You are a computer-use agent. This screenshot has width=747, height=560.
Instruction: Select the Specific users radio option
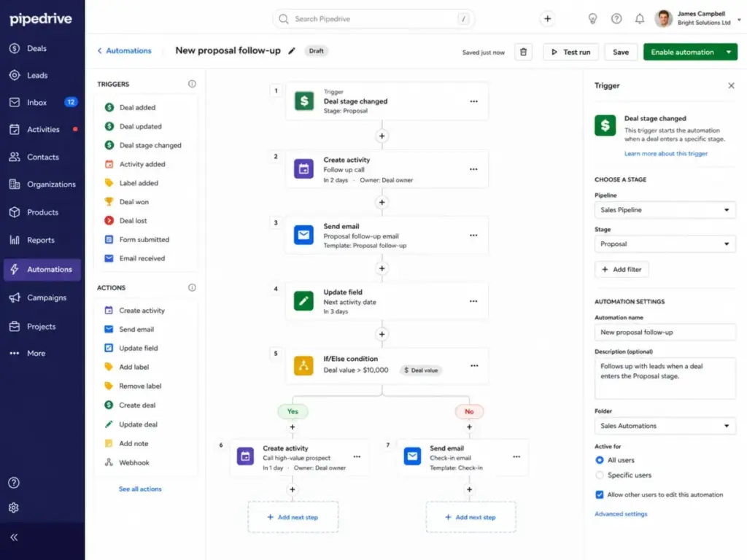point(600,475)
